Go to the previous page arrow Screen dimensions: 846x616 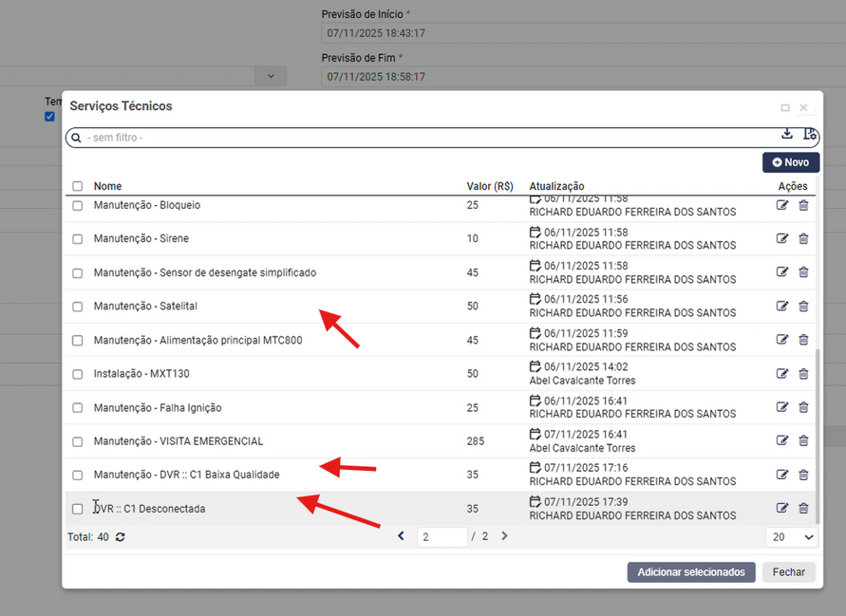tap(401, 536)
